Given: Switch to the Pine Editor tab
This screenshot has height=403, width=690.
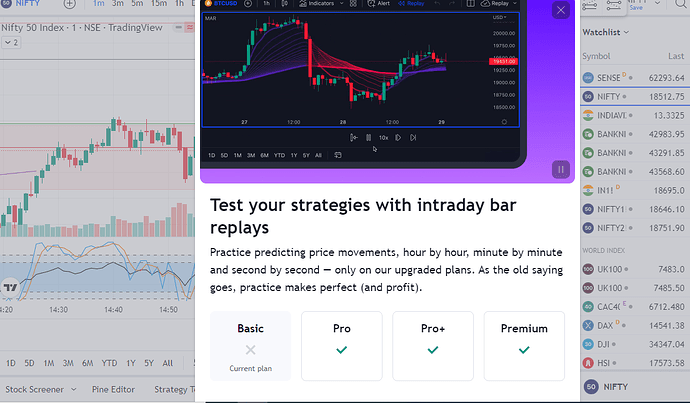Looking at the screenshot, I should coord(113,389).
